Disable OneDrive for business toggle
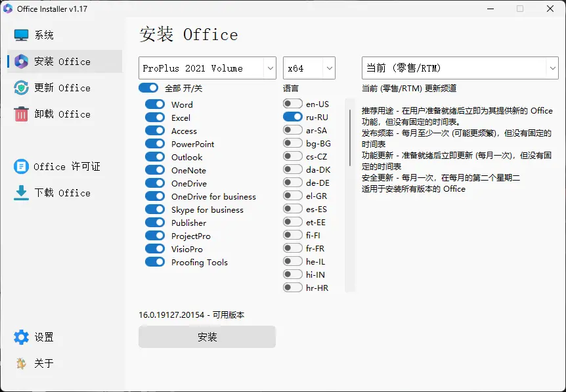The image size is (566, 392). pyautogui.click(x=155, y=196)
